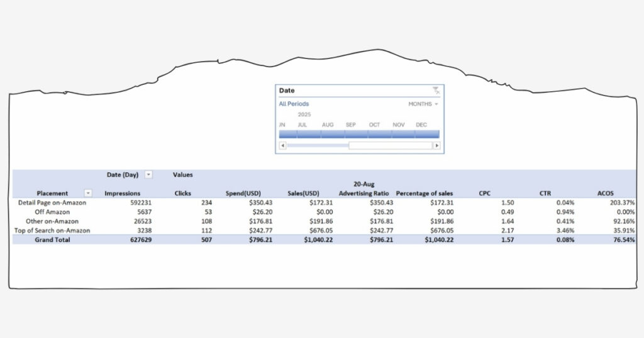Select the Detail Page on-Amazon row label

(52, 203)
